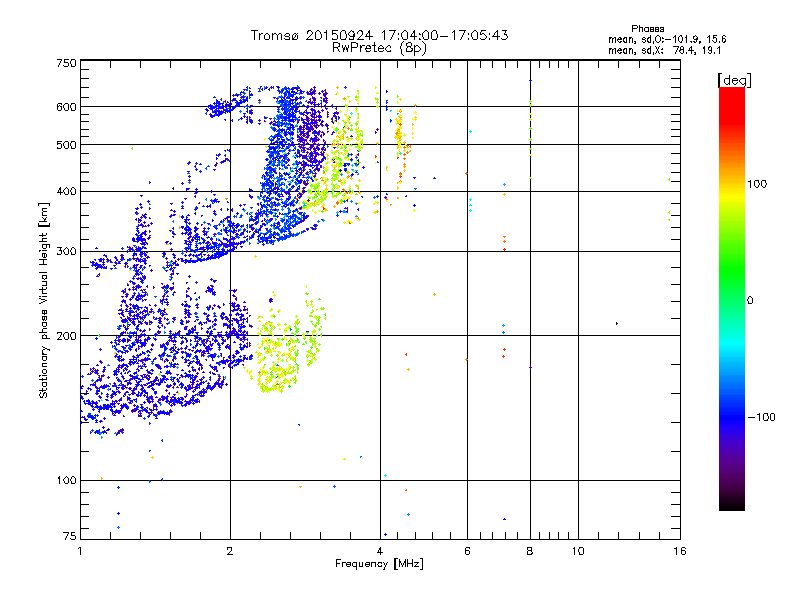Click the [deg] colorbar unit label
The width and height of the screenshot is (800, 600).
coord(734,80)
